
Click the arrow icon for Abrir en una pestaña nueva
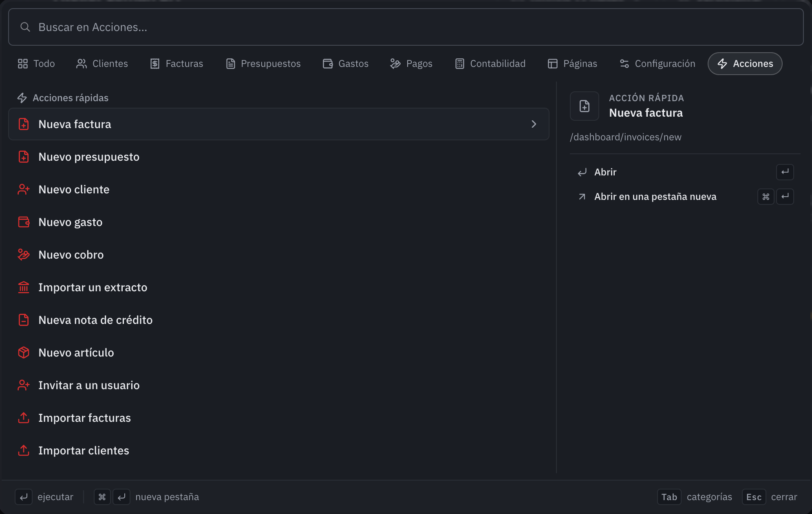582,197
